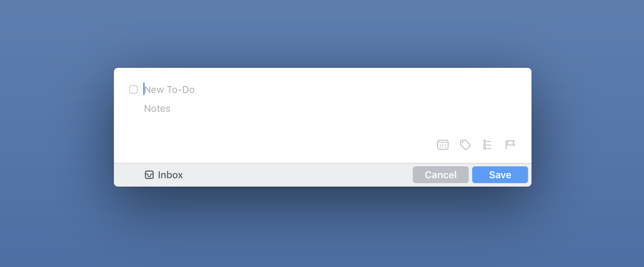The height and width of the screenshot is (267, 644).
Task: Add a tag using the tag icon
Action: (x=465, y=145)
